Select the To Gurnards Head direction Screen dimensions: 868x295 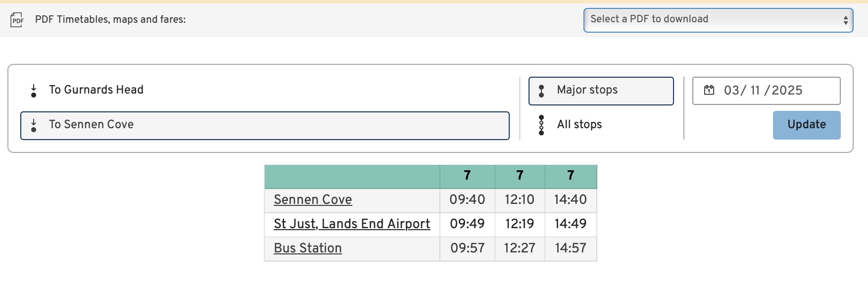(96, 90)
